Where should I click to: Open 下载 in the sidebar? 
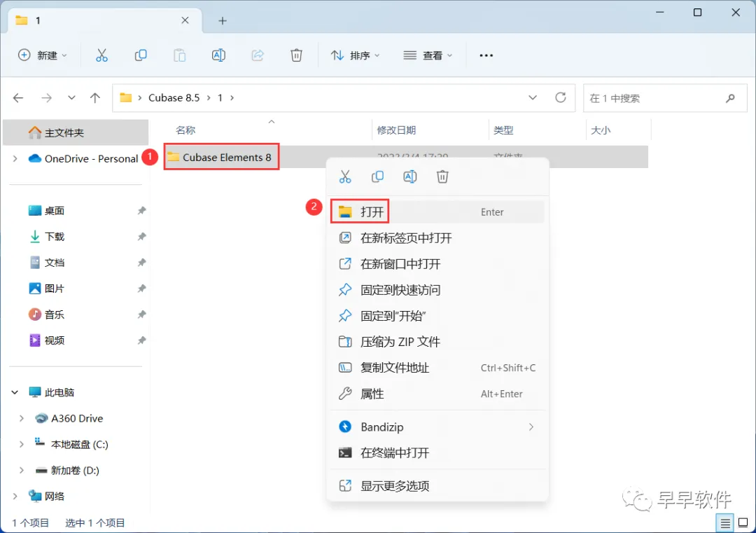[x=55, y=236]
